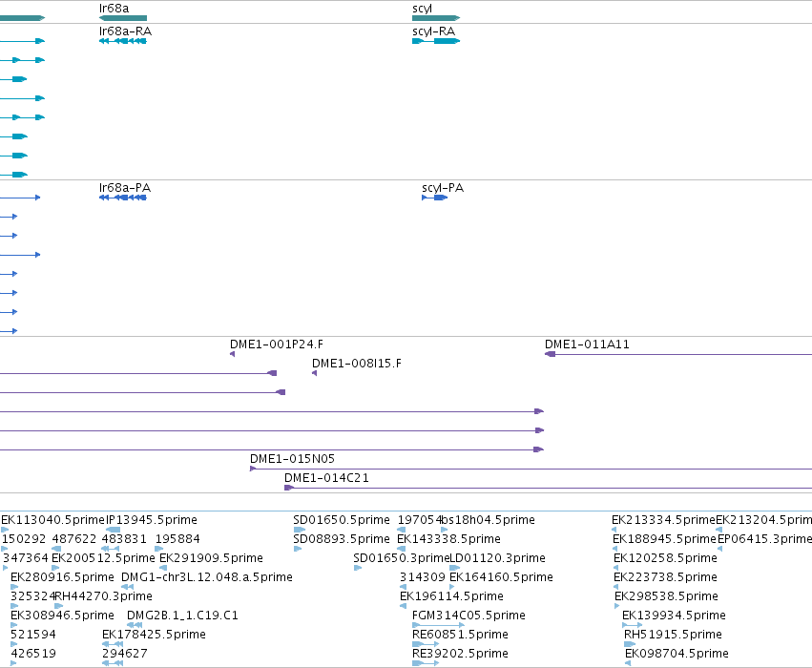Viewport: 812px width, 668px height.
Task: Click the Ir68a-PA label
Action: pos(125,187)
